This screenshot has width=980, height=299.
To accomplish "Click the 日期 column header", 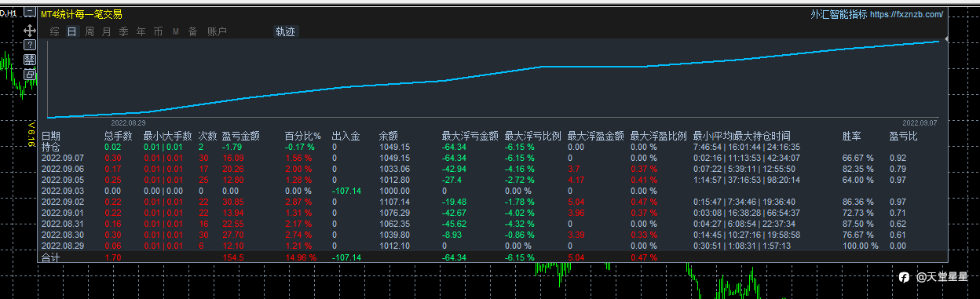I will (50, 136).
